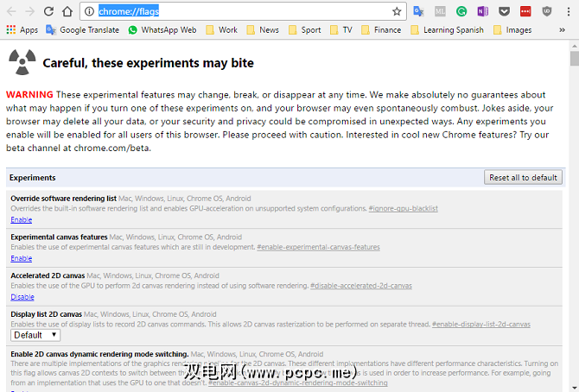Screen dimensions: 579x392
Task: Open the OneNote clipper extension
Action: click(482, 11)
